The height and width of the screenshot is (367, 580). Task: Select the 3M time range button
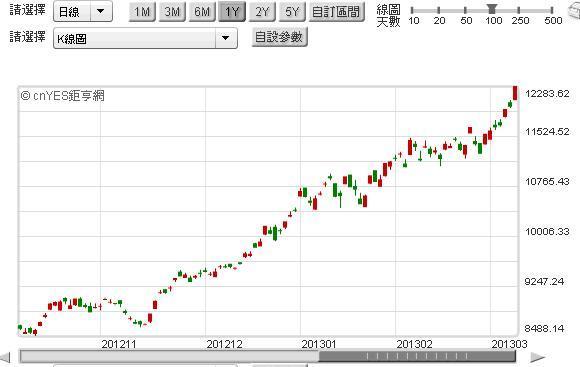[x=172, y=11]
